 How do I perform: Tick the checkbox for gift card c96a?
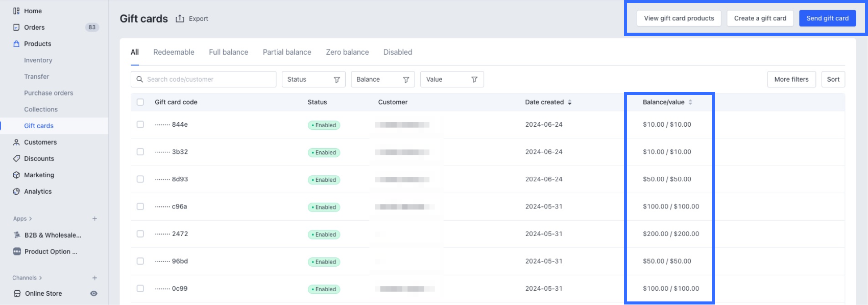click(140, 206)
